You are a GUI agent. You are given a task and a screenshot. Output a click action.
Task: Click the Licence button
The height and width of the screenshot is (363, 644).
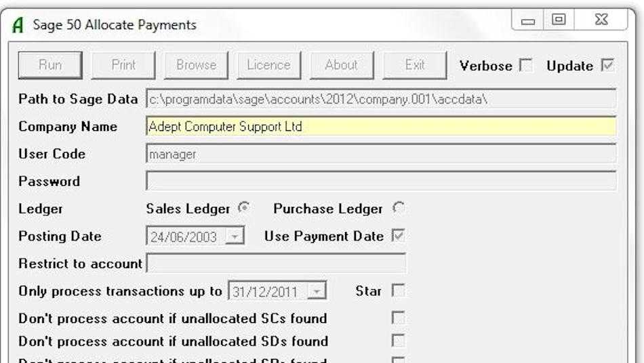[268, 65]
